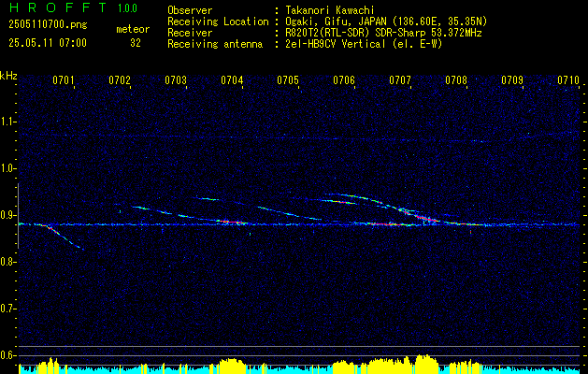The image size is (588, 374).
Task: Click the 0.6 kHz axis label
Action: coord(7,355)
